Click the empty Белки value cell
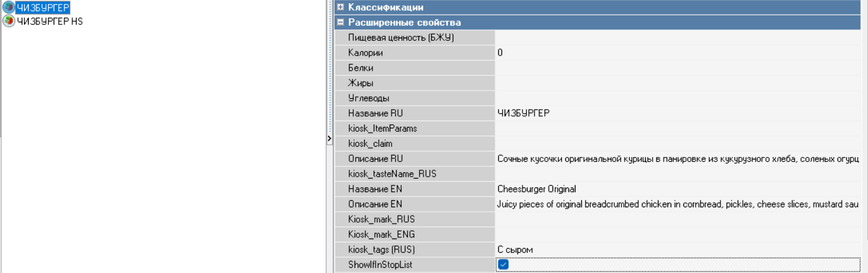 click(x=677, y=68)
